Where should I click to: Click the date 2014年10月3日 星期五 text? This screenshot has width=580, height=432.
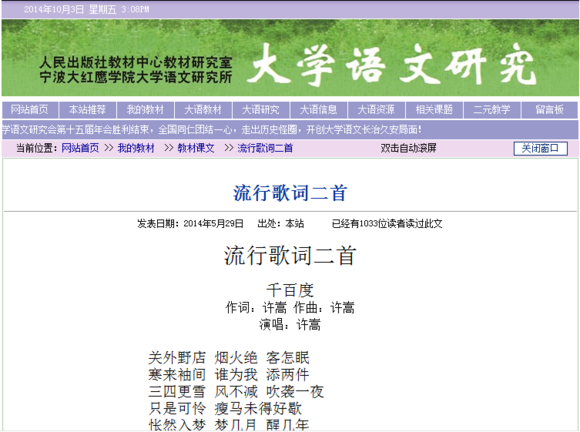click(x=70, y=9)
